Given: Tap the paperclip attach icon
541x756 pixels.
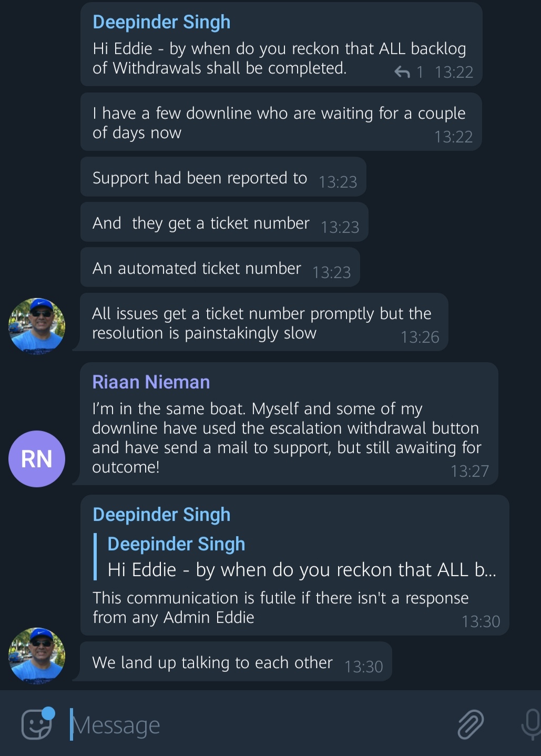Looking at the screenshot, I should 470,724.
